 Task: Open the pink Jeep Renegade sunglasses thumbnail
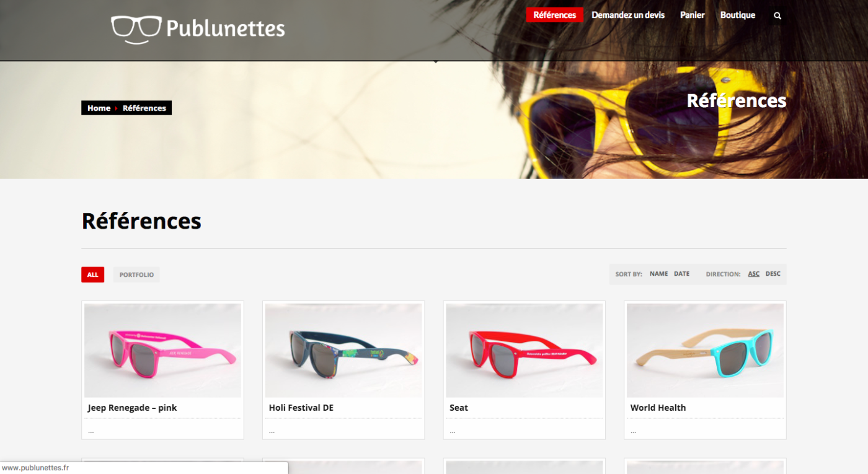pyautogui.click(x=162, y=350)
